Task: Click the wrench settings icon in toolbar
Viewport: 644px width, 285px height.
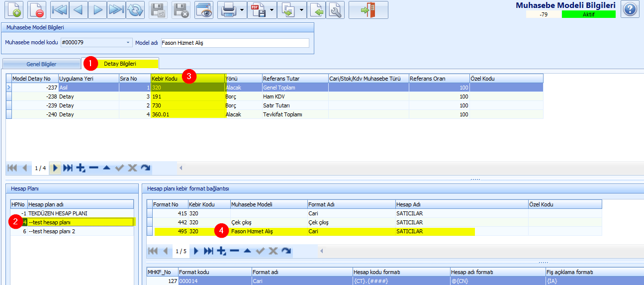Action: 336,10
